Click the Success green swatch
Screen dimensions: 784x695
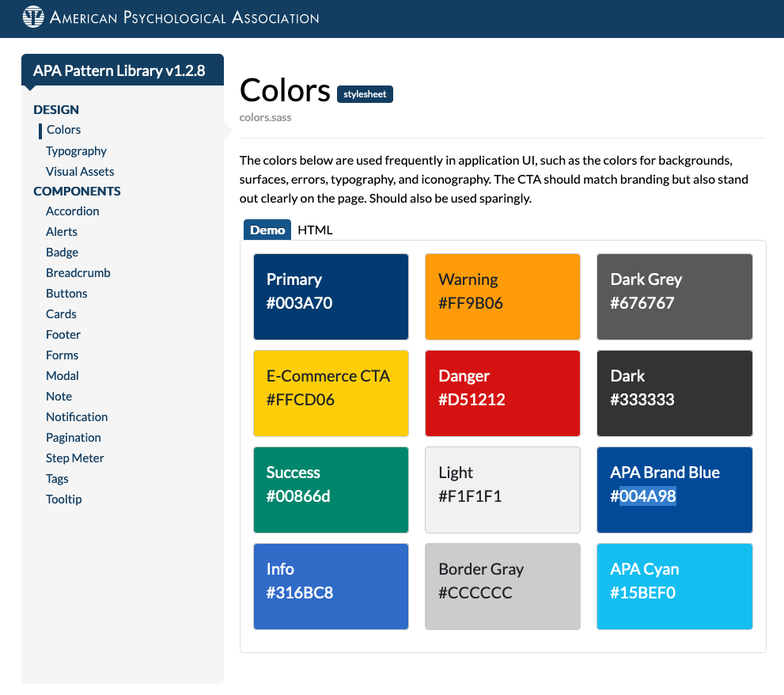point(331,490)
